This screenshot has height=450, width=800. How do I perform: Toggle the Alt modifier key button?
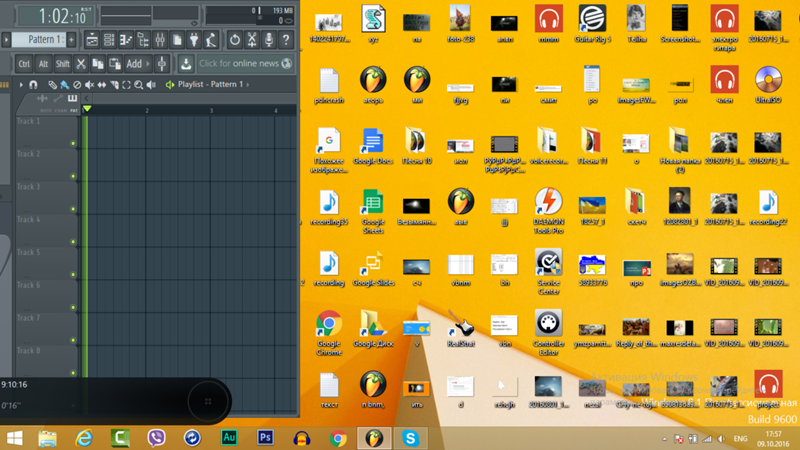(43, 64)
